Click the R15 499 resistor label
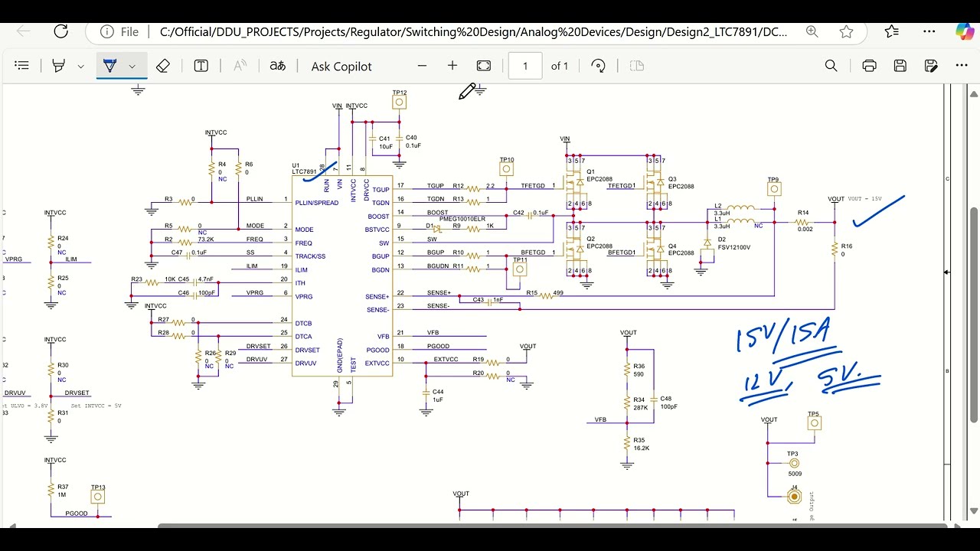This screenshot has height=551, width=980. 545,293
